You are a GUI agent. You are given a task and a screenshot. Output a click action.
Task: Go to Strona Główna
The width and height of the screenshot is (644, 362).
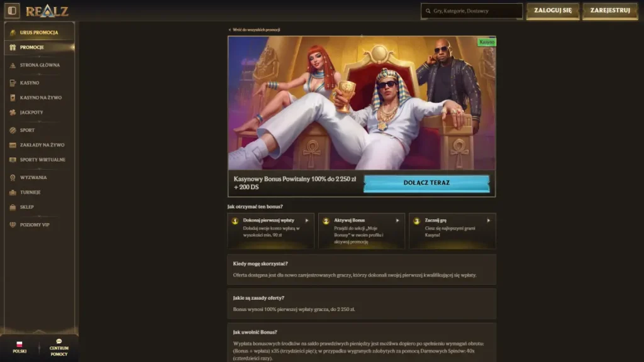point(40,65)
